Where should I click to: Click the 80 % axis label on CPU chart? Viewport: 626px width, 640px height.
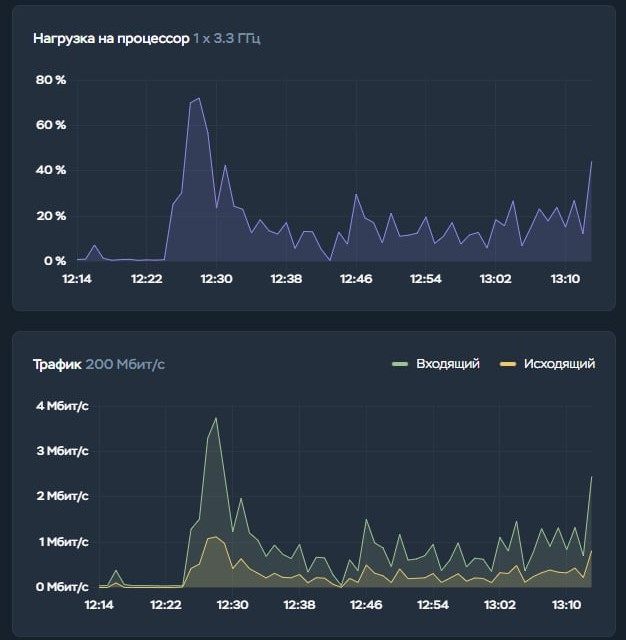[x=50, y=80]
